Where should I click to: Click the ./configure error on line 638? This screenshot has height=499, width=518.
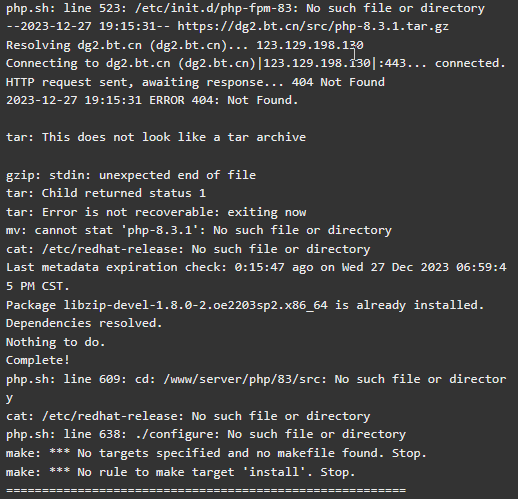[206, 435]
